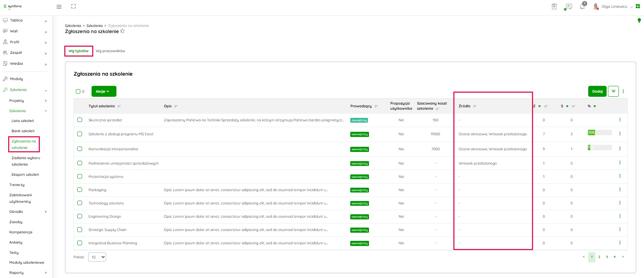The image size is (644, 278).
Task: Click the Dodaj button
Action: (x=597, y=91)
